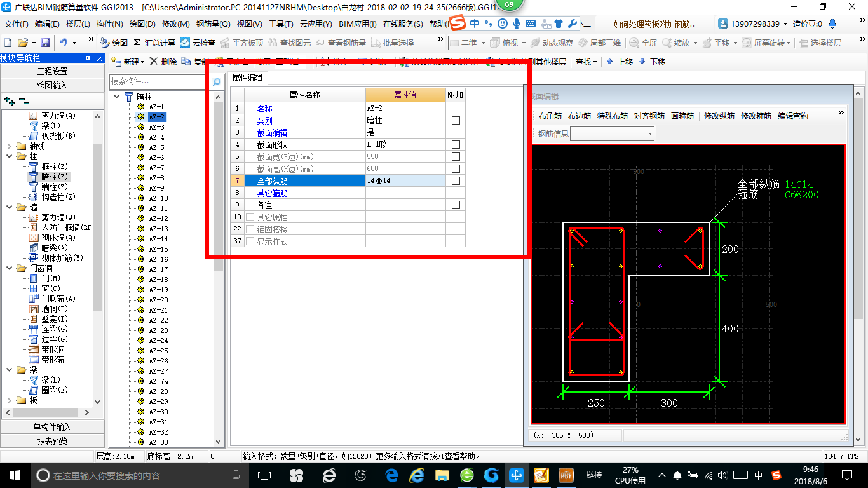Viewport: 868px width, 488px height.
Task: Click 动态观察 orbit view tool
Action: point(552,43)
